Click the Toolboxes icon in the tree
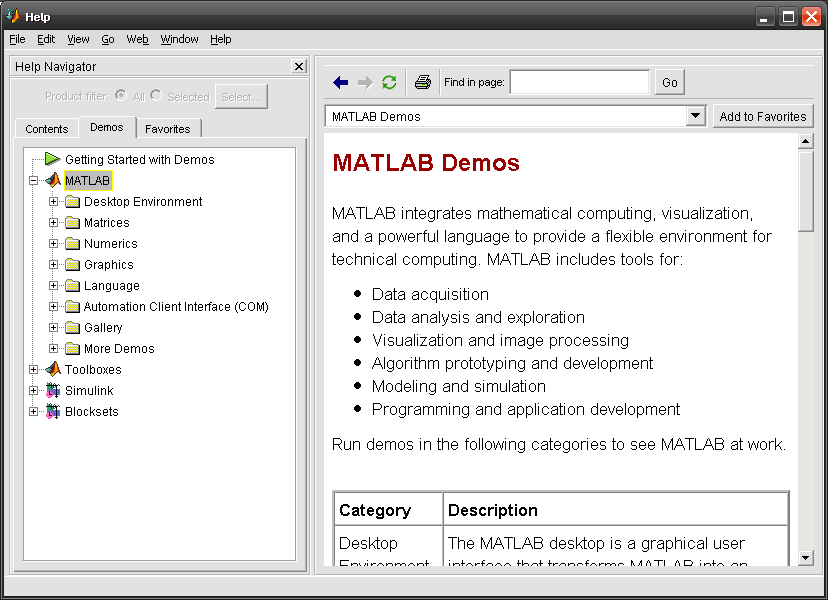 tap(52, 370)
